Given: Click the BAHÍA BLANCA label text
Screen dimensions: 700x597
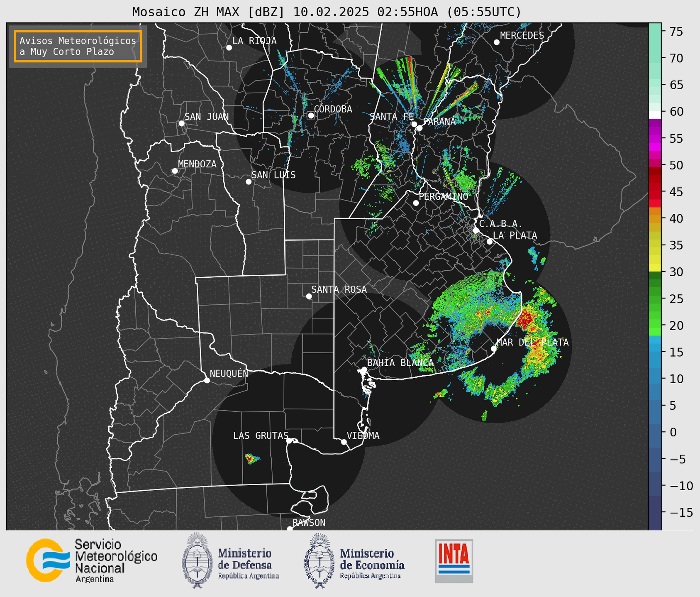Looking at the screenshot, I should pos(400,362).
